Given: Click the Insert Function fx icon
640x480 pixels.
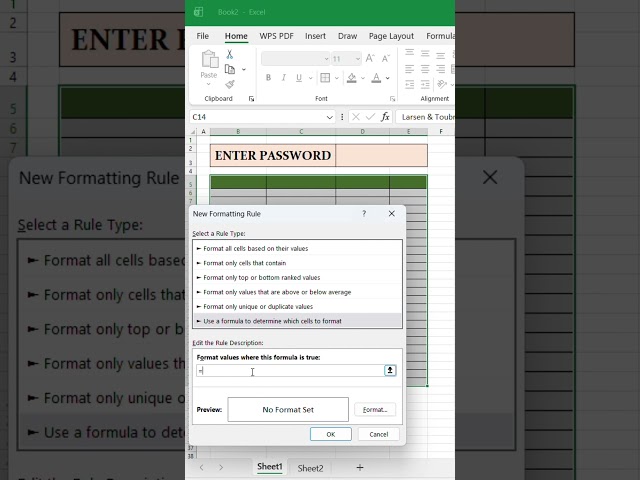Looking at the screenshot, I should (385, 117).
